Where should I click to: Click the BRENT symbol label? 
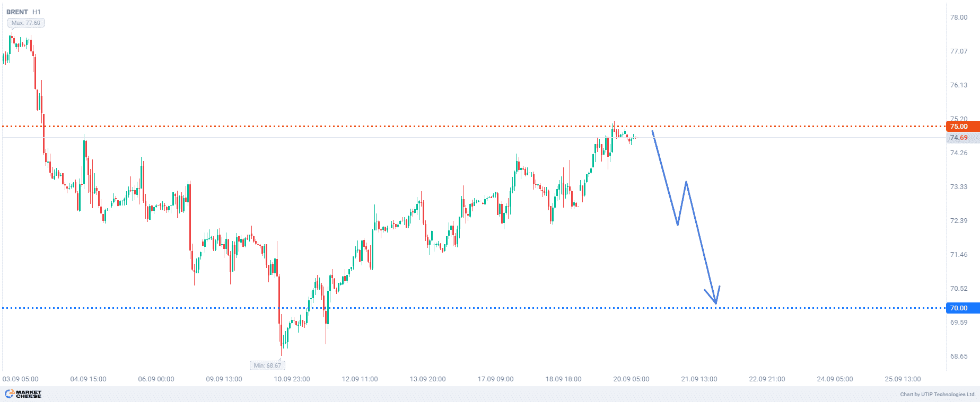17,12
